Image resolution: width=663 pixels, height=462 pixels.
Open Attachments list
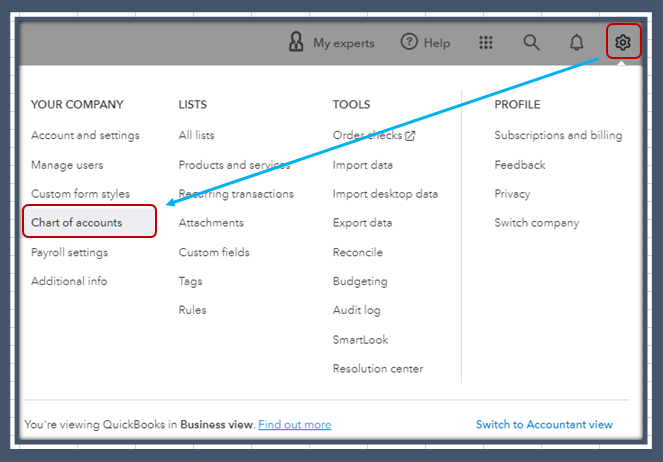click(211, 223)
